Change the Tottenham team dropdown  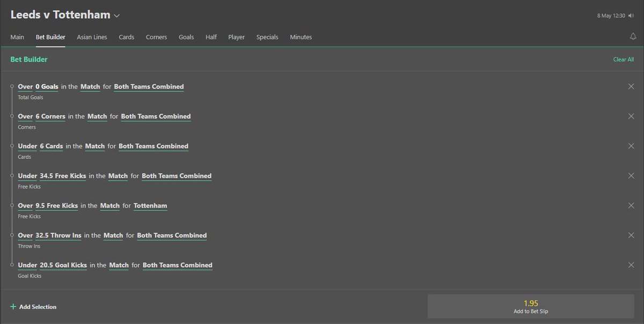click(x=150, y=205)
